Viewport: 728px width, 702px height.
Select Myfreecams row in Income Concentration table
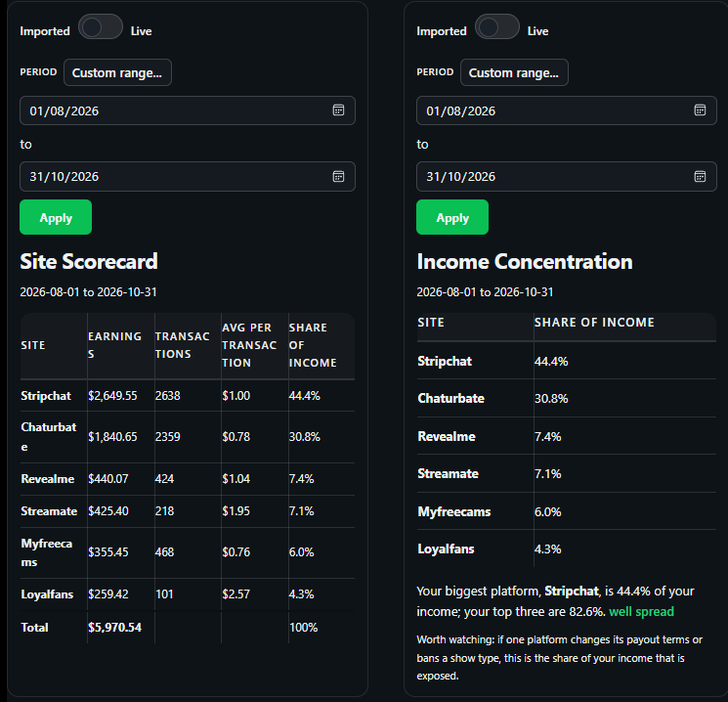point(567,511)
